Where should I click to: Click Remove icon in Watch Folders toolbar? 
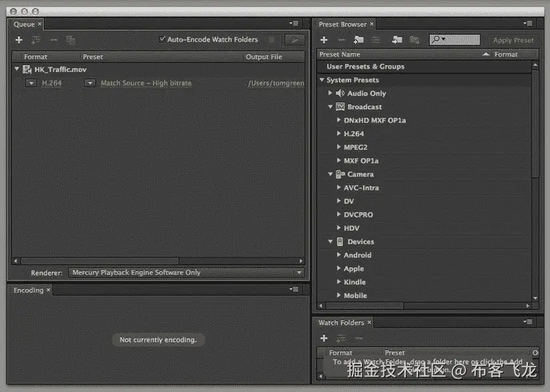pos(359,338)
